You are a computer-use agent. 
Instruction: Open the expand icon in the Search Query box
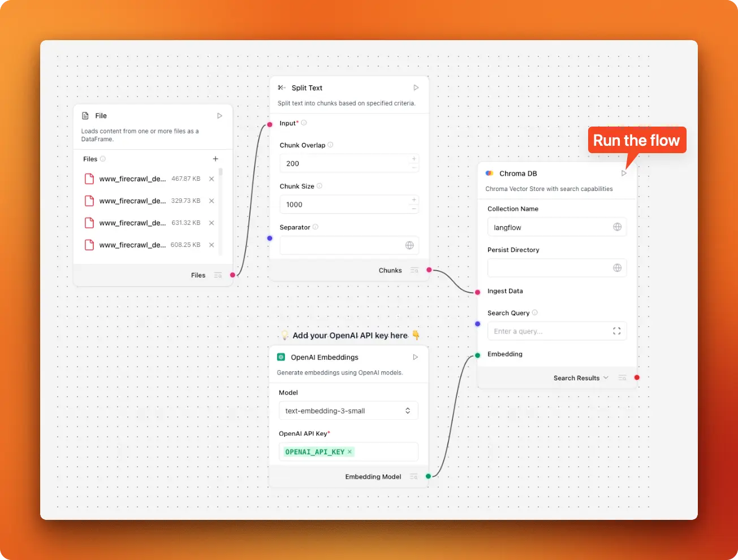(616, 331)
